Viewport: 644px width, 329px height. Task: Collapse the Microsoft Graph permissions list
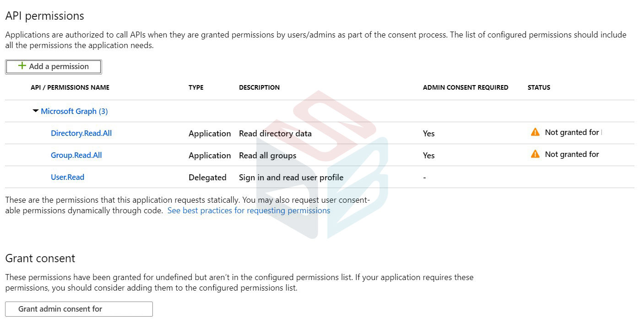coord(36,111)
